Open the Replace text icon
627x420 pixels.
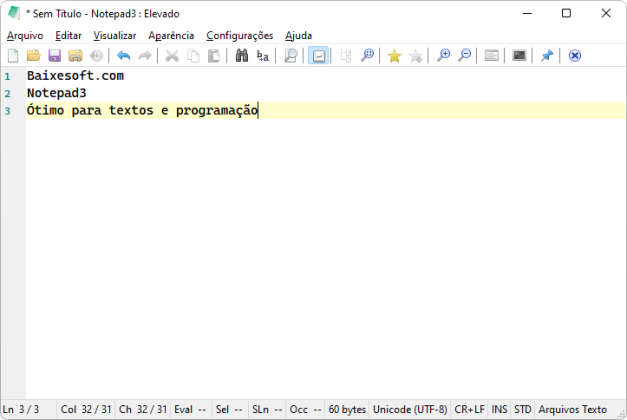[263, 56]
